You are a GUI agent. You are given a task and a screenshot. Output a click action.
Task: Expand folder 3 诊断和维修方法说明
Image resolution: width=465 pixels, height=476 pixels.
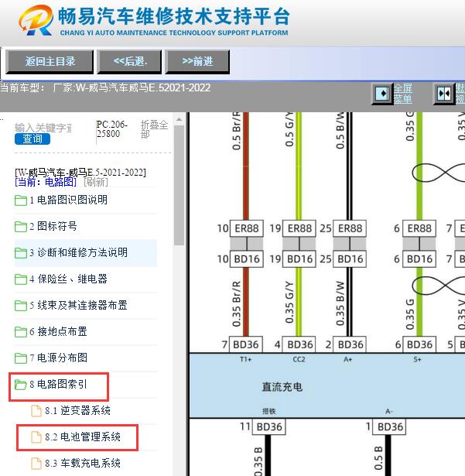click(x=79, y=252)
